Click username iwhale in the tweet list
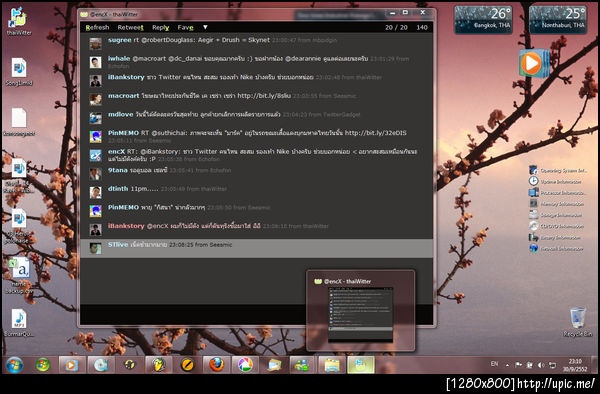Screen dimensions: 600x394 click(x=119, y=59)
